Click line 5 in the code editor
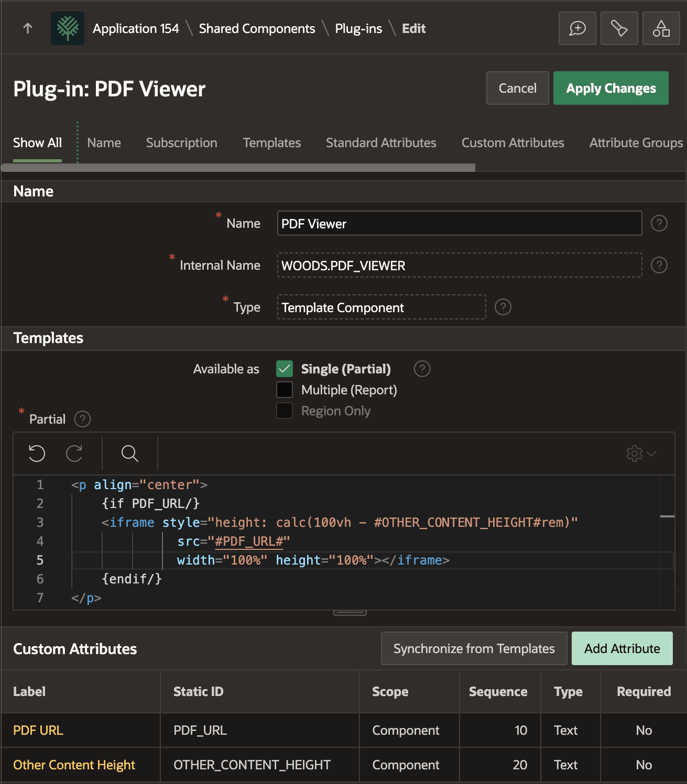687x784 pixels. click(x=372, y=560)
